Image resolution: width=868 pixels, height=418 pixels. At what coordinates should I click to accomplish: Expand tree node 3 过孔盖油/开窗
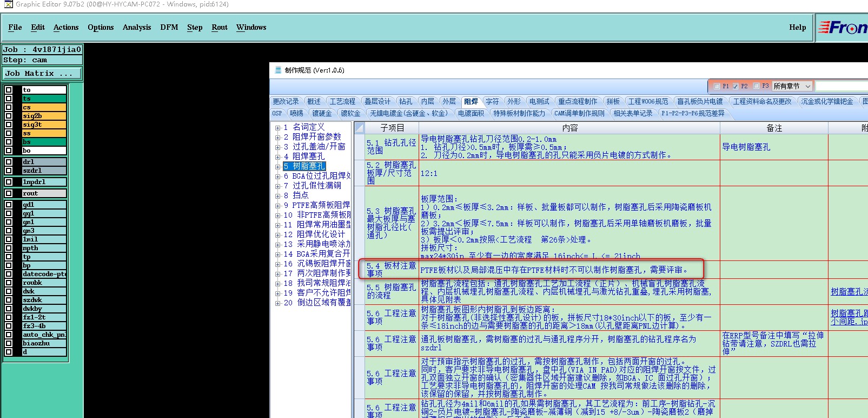coord(278,147)
